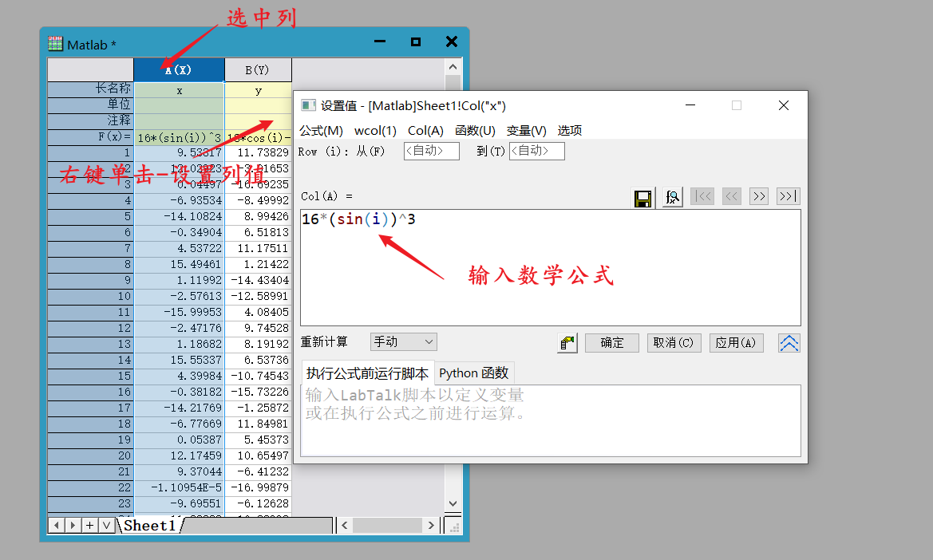
Task: Open the 重新计算 手动 dropdown
Action: pyautogui.click(x=403, y=342)
